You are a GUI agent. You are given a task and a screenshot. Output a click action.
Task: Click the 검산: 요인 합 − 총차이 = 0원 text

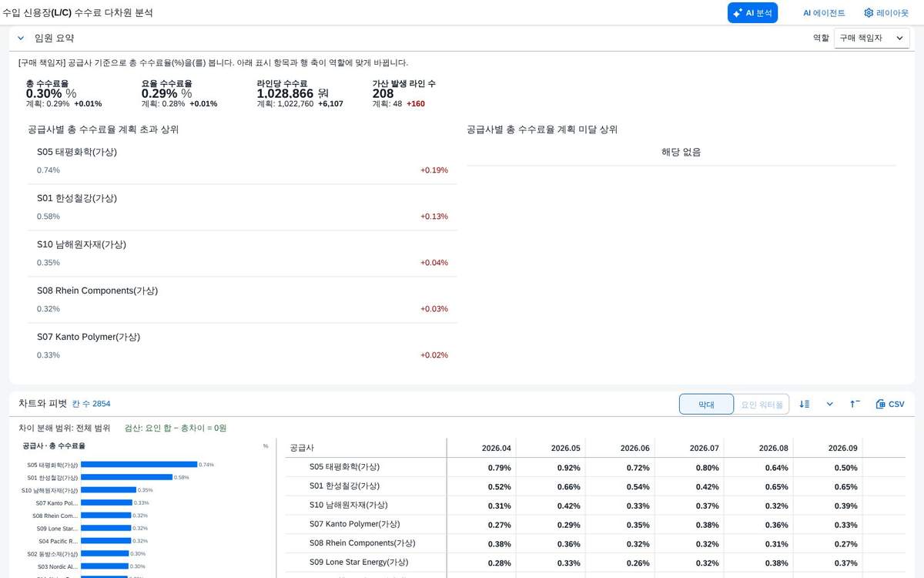(176, 428)
